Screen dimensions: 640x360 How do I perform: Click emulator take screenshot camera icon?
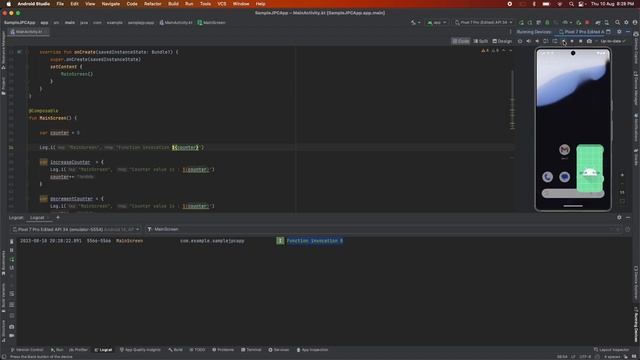[589, 41]
